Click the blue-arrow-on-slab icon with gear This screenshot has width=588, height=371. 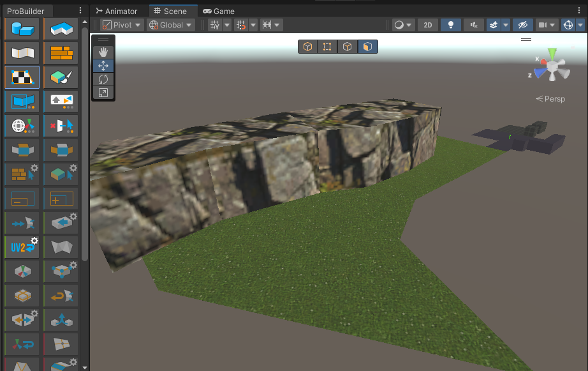(61, 223)
